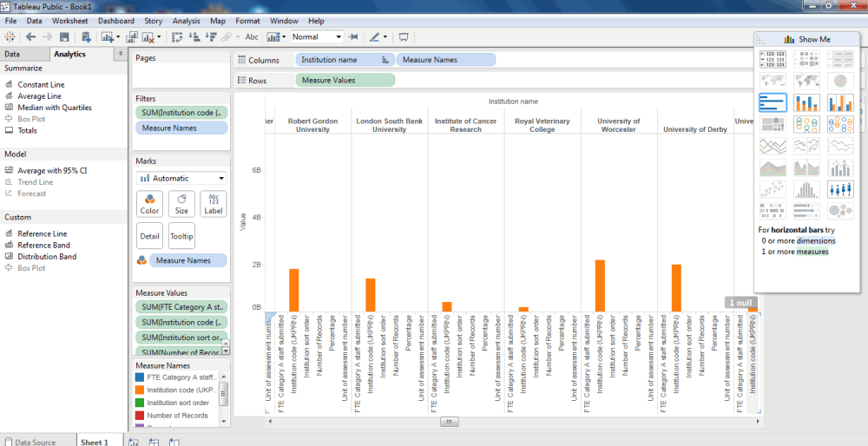
Task: Pick the treemap chart in Show Me
Action: coord(773,124)
